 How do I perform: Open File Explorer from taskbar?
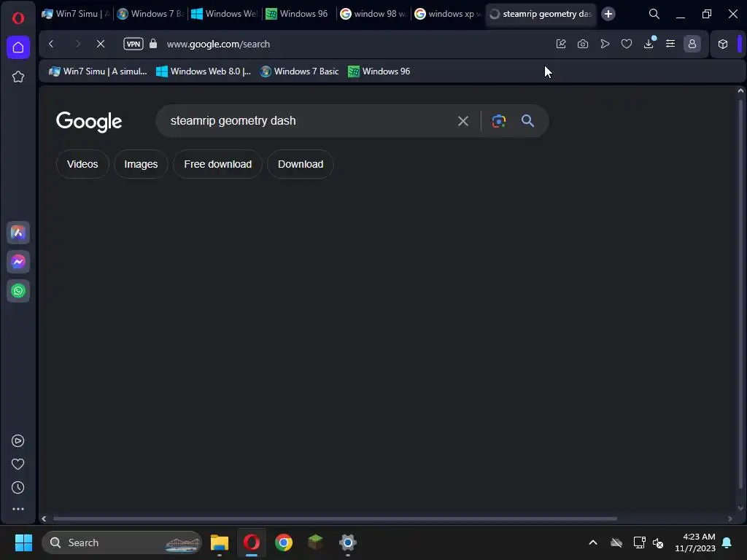(x=220, y=542)
